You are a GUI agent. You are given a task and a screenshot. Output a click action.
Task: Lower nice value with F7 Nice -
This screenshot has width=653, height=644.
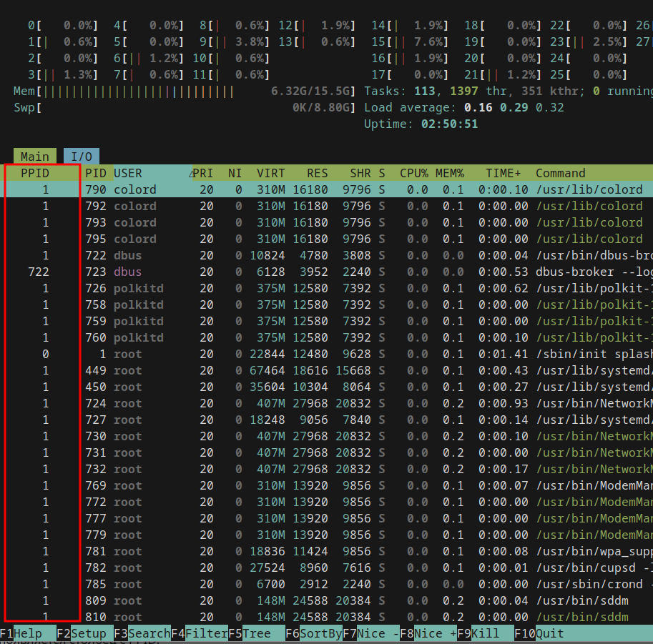370,633
